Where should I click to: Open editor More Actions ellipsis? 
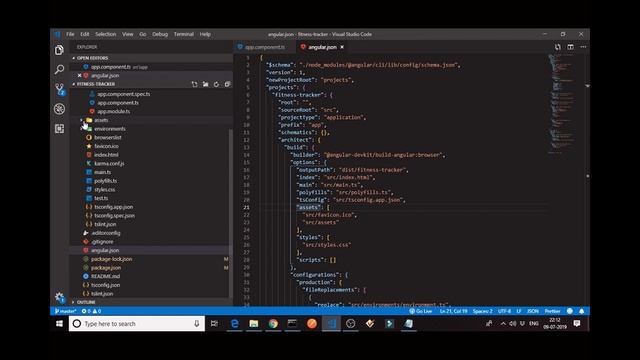[583, 47]
